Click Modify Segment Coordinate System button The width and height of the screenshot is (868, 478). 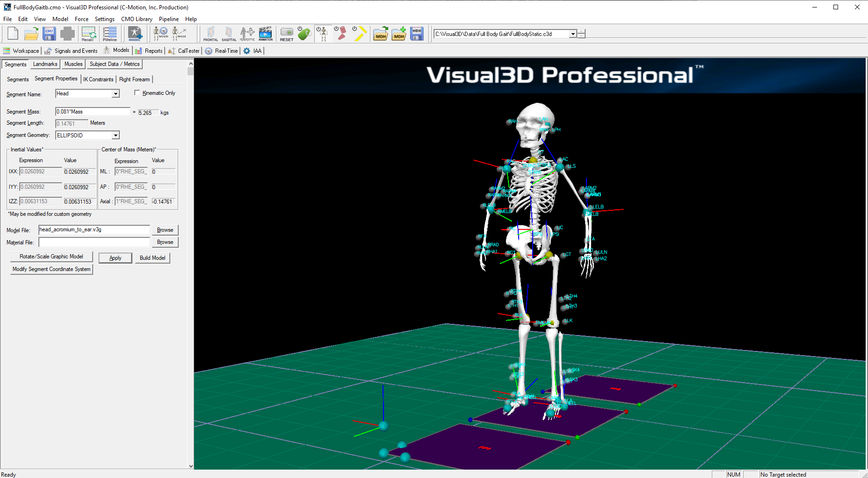click(x=51, y=269)
